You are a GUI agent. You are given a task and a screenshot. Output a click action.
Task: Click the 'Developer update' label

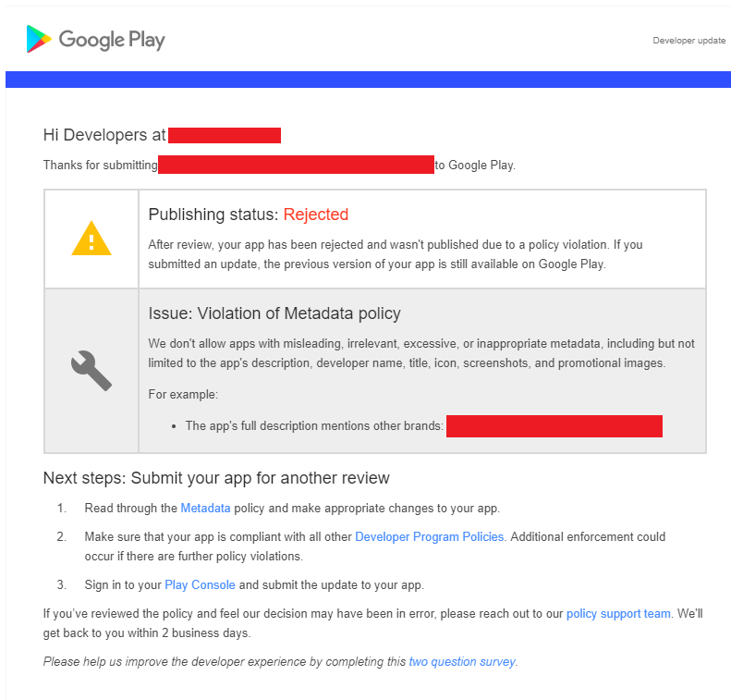[689, 41]
